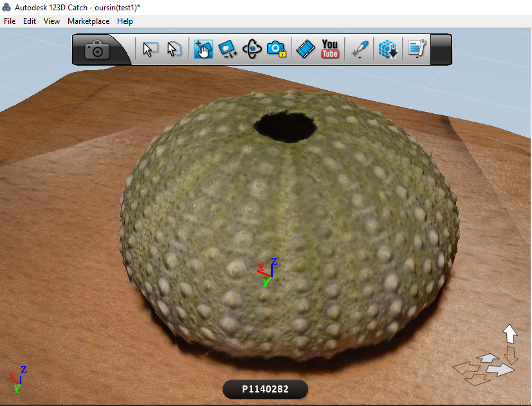Open the Marketplace menu
Image resolution: width=532 pixels, height=406 pixels.
[89, 21]
